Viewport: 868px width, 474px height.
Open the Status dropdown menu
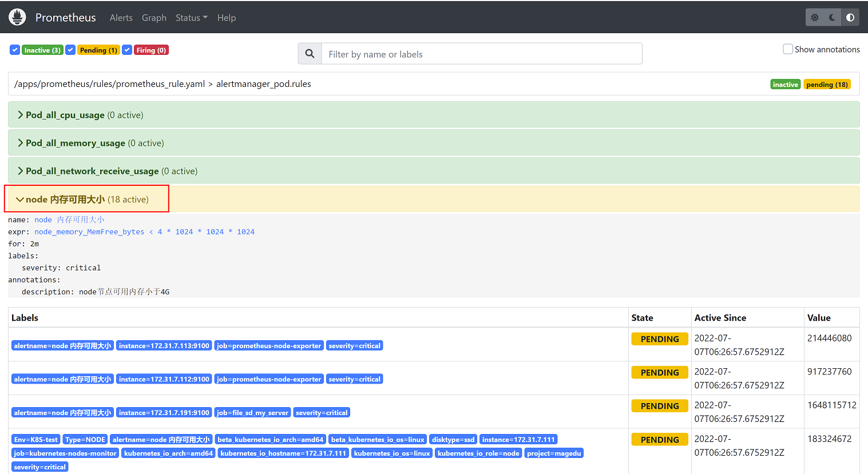pyautogui.click(x=191, y=18)
